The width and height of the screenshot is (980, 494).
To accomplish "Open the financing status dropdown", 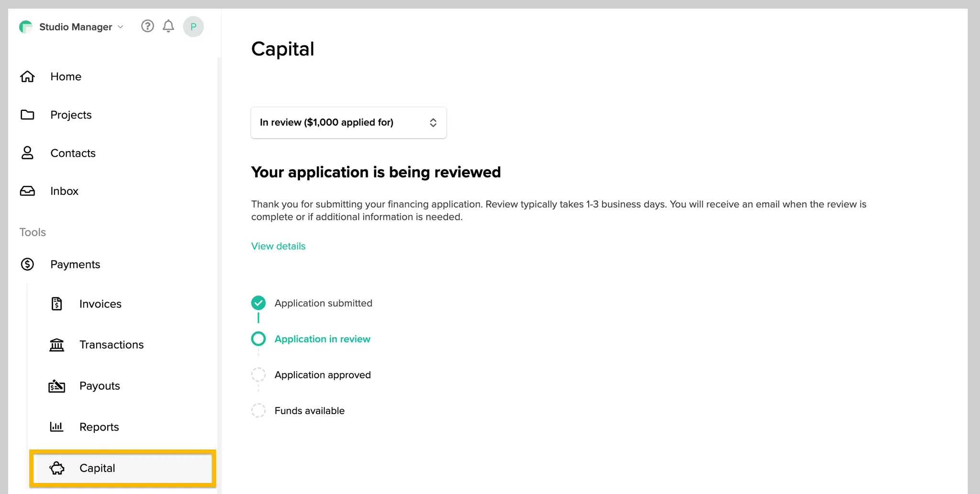I will tap(348, 122).
